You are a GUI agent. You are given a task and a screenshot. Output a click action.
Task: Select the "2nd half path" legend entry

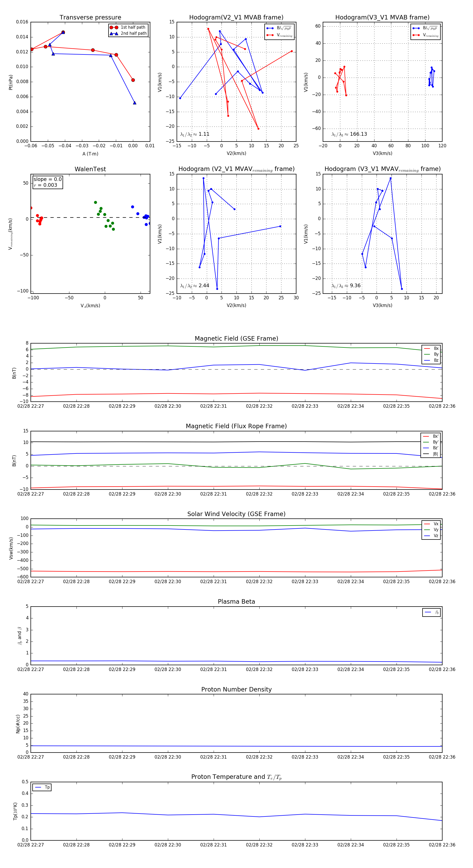[x=128, y=33]
